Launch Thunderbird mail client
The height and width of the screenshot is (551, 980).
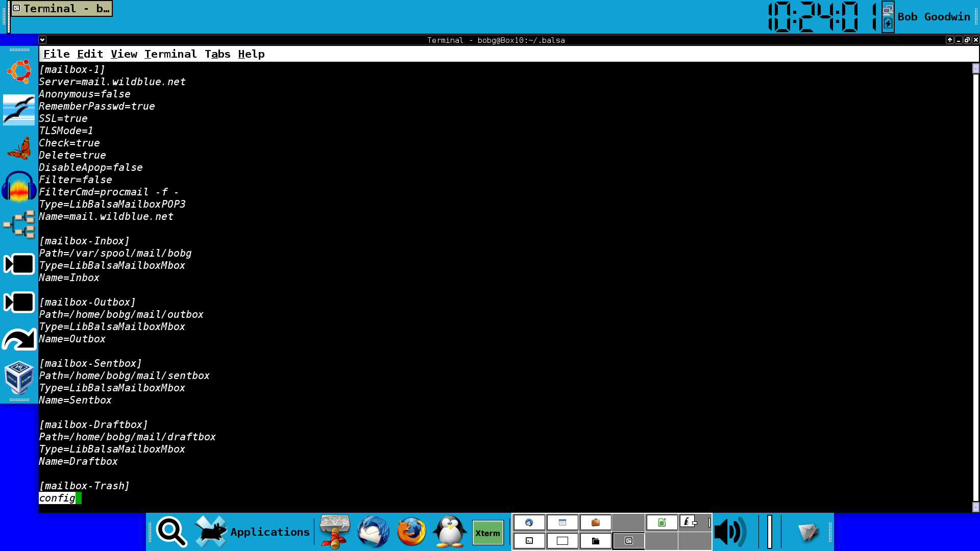373,532
